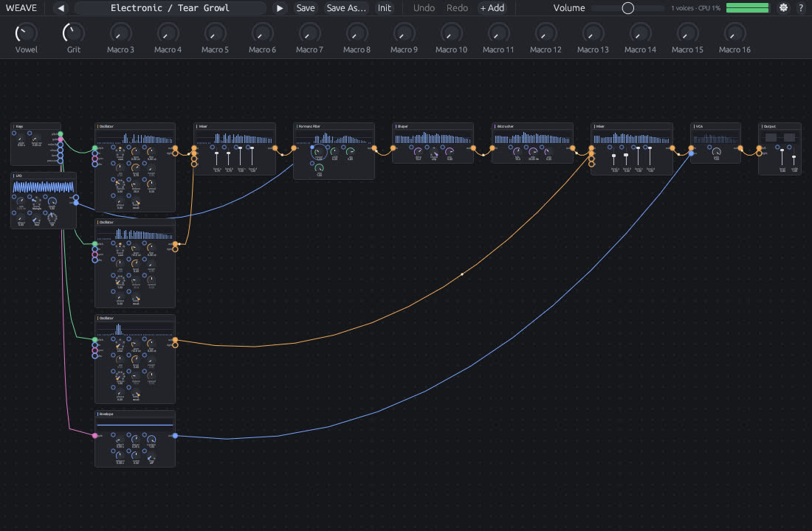The width and height of the screenshot is (812, 531).
Task: Click the Output module width fader
Action: click(794, 158)
